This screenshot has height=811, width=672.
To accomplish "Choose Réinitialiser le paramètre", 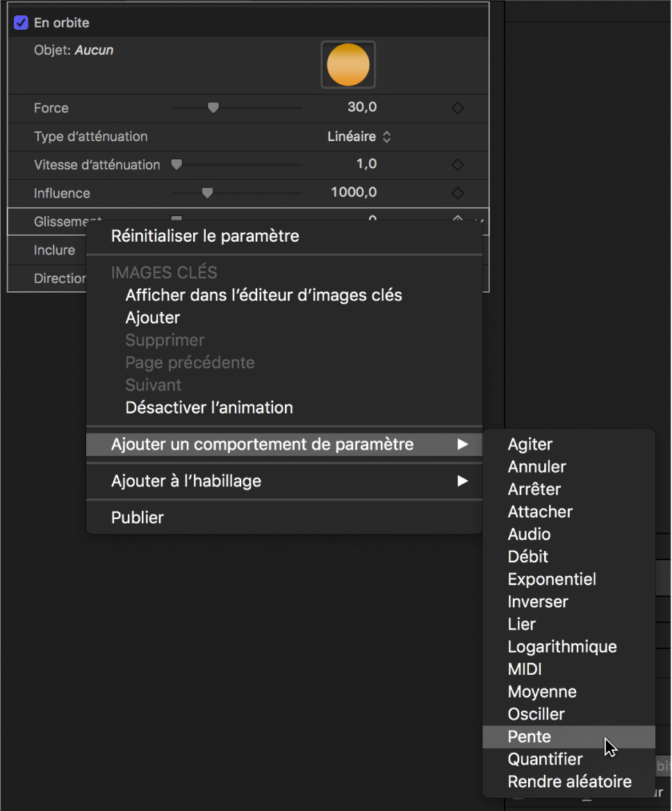I will pyautogui.click(x=205, y=236).
